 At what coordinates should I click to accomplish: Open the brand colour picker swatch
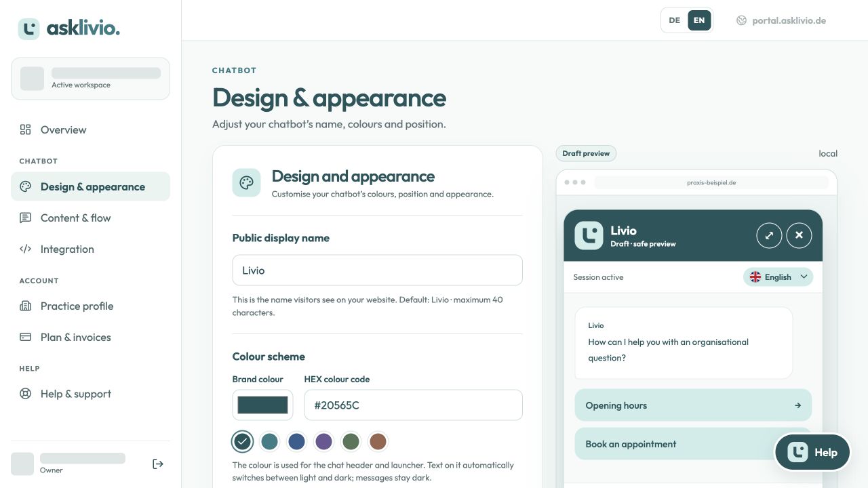pyautogui.click(x=262, y=405)
